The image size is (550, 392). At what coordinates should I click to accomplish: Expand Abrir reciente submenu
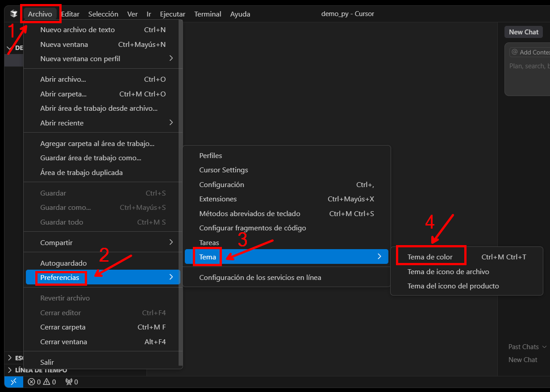tap(103, 123)
